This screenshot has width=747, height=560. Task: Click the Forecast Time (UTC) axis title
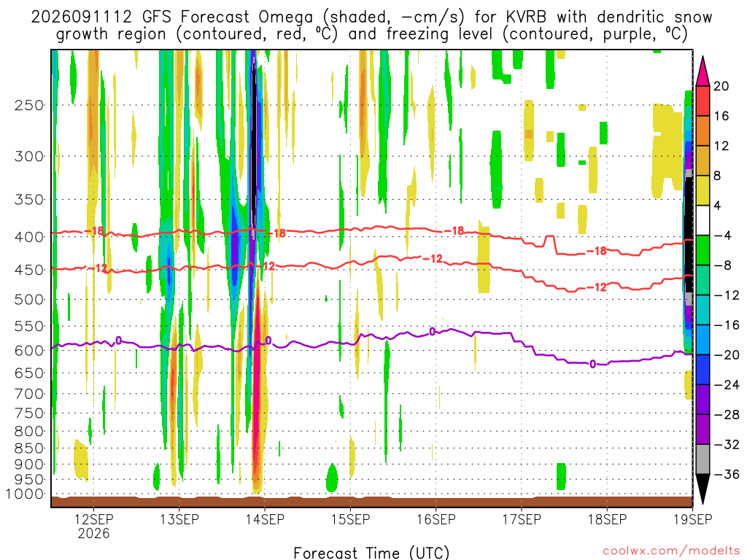[x=371, y=553]
